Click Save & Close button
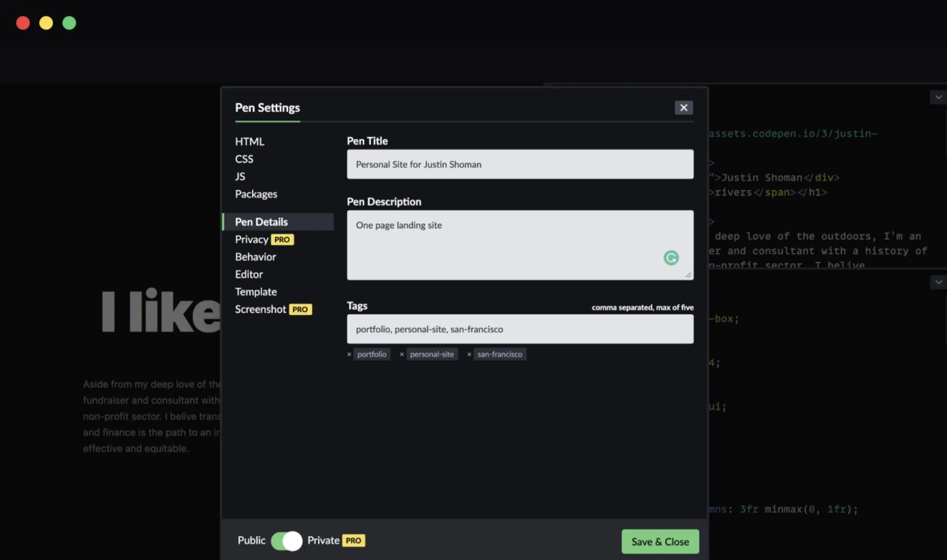Screen dimensions: 947x560 pyautogui.click(x=660, y=540)
